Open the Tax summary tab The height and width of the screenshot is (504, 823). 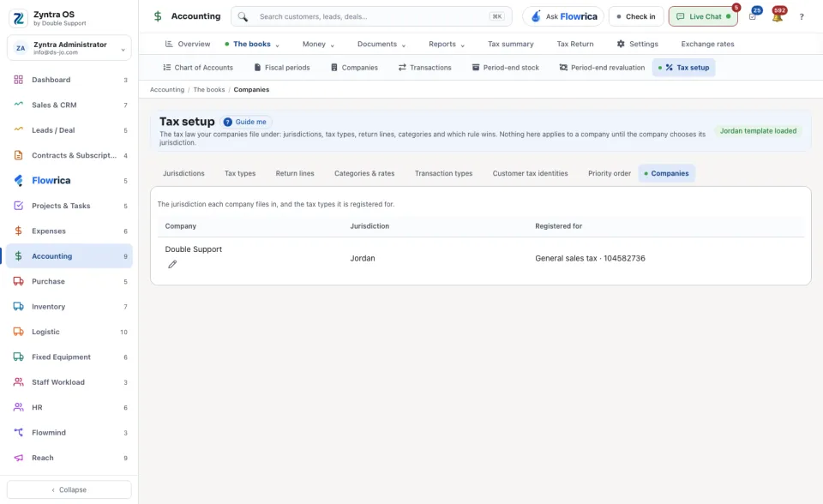tap(511, 44)
